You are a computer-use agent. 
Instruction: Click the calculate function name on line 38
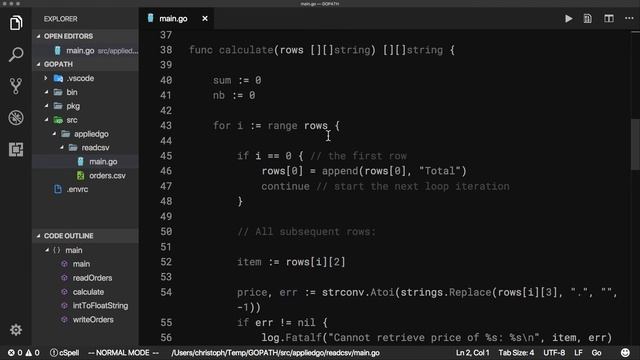click(x=246, y=50)
